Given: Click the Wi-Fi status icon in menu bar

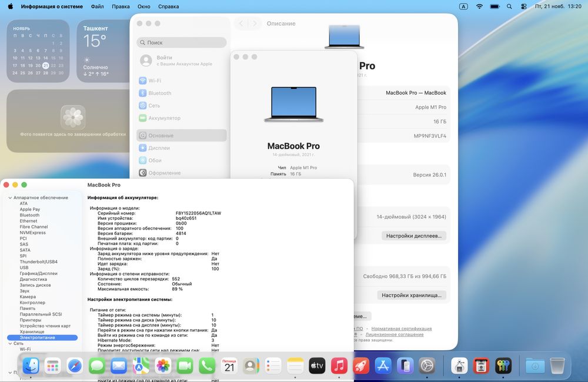Looking at the screenshot, I should pos(479,6).
